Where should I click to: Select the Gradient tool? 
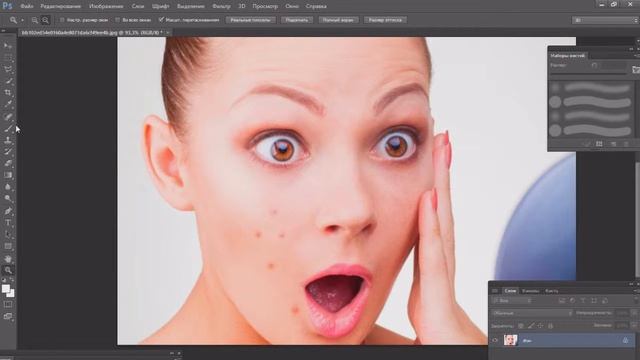pos(8,176)
